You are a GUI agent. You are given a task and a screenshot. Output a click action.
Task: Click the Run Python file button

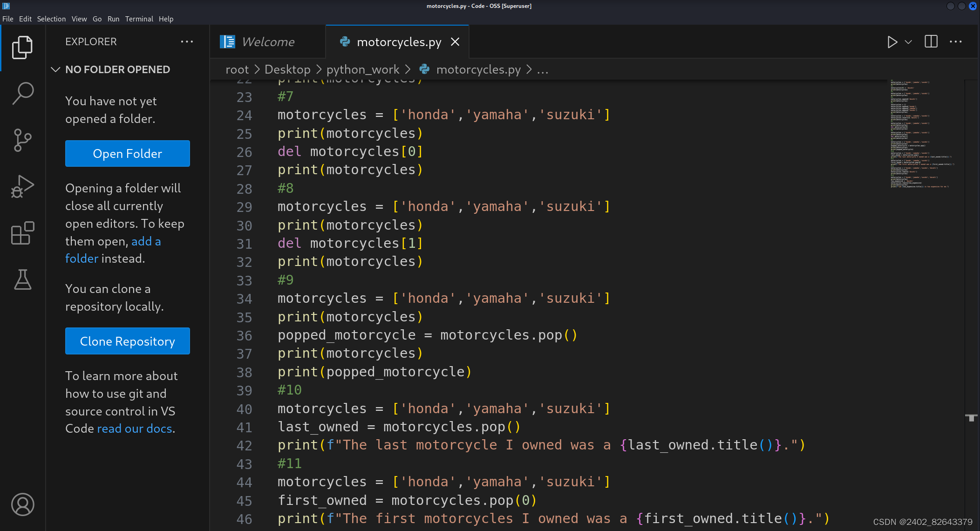click(892, 41)
